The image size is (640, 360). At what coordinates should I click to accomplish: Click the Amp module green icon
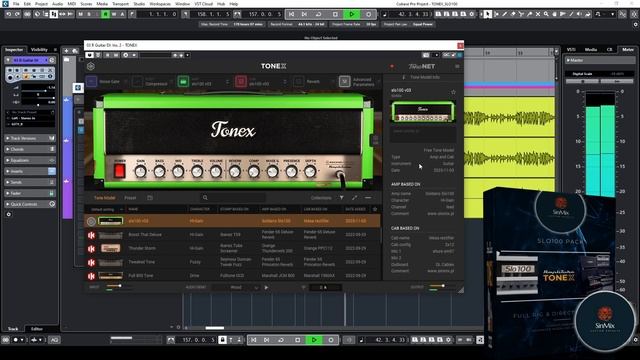[x=183, y=82]
